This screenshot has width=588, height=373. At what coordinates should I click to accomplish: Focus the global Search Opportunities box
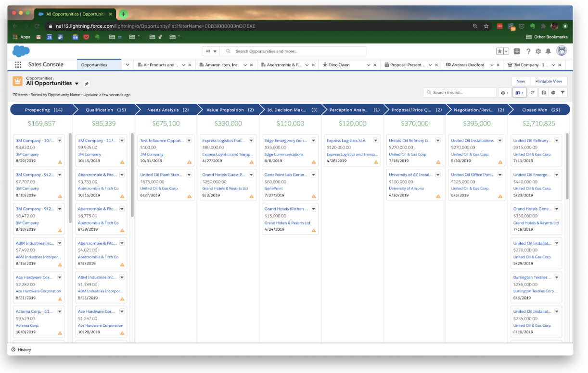coord(294,51)
